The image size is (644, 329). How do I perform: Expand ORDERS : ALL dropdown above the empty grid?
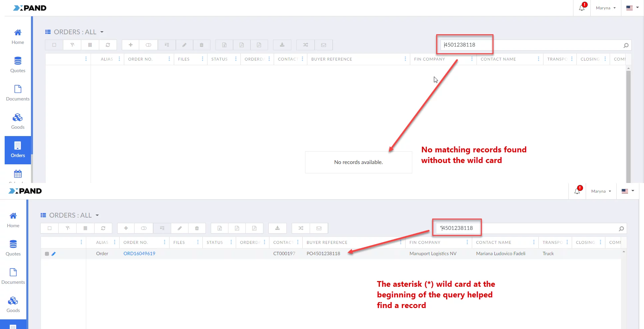click(102, 32)
